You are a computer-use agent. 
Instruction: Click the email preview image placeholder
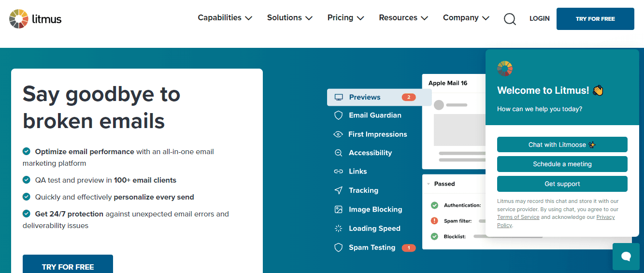[459, 129]
